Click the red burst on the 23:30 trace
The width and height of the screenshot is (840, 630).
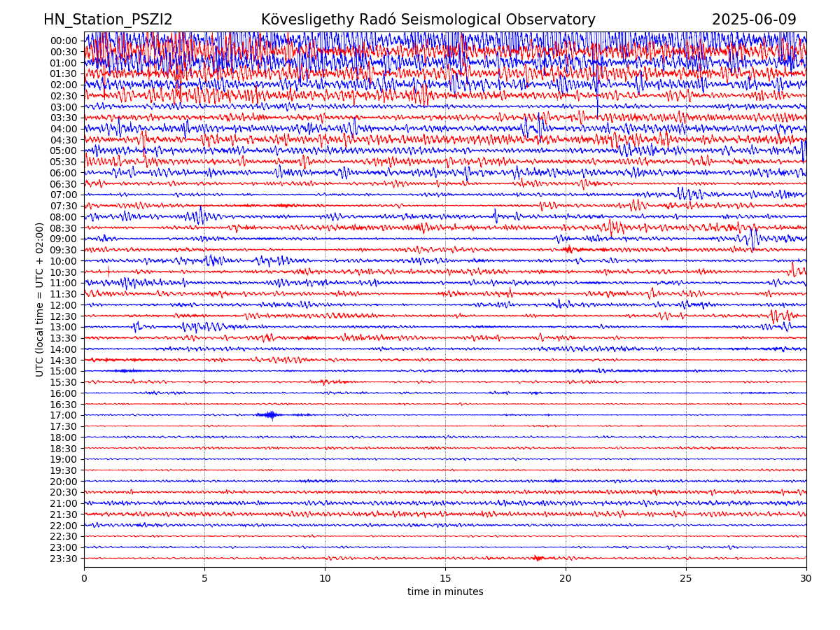pyautogui.click(x=538, y=558)
